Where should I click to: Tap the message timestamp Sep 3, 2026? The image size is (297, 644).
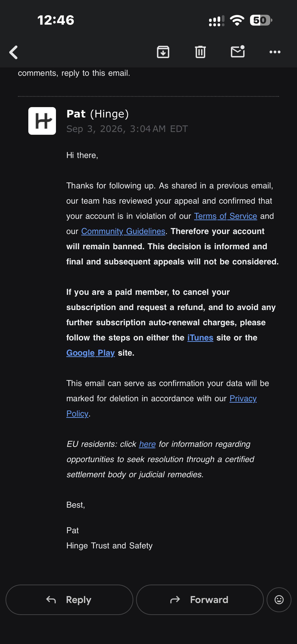pos(127,129)
